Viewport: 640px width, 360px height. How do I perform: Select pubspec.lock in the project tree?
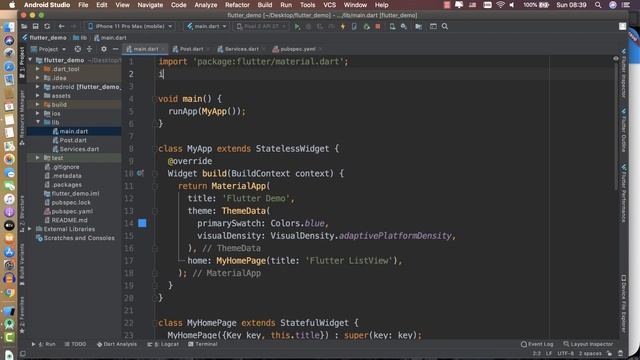71,202
